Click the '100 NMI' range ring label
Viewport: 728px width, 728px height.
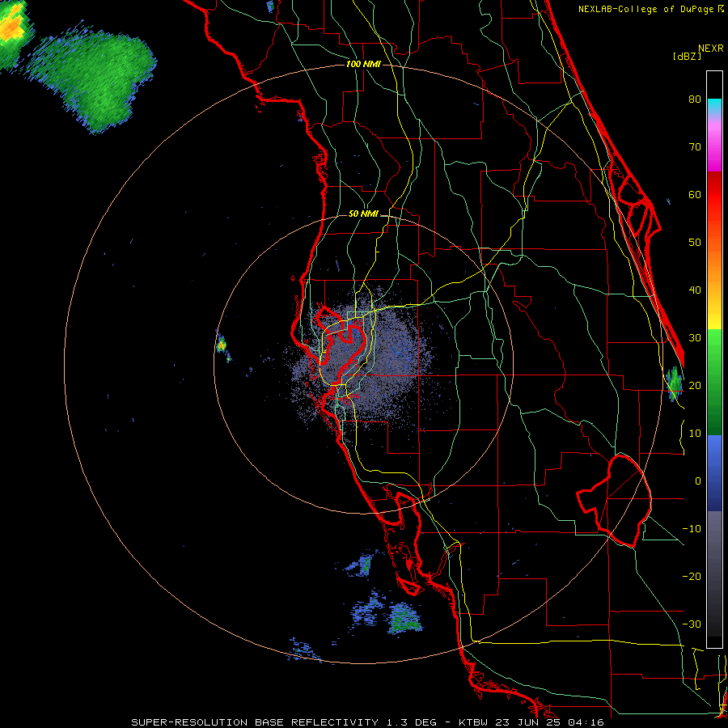(x=363, y=64)
